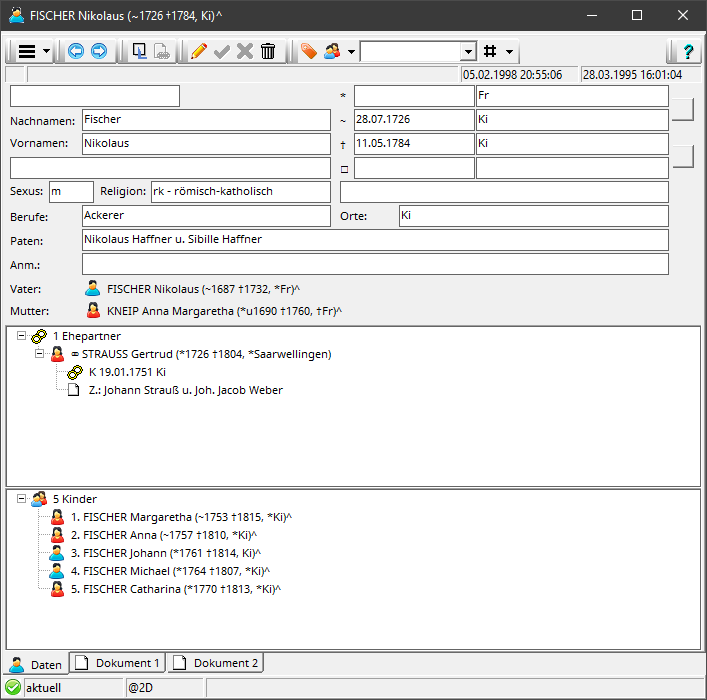Click blue person icon beside FISCHER Johann
The image size is (707, 700).
(57, 553)
